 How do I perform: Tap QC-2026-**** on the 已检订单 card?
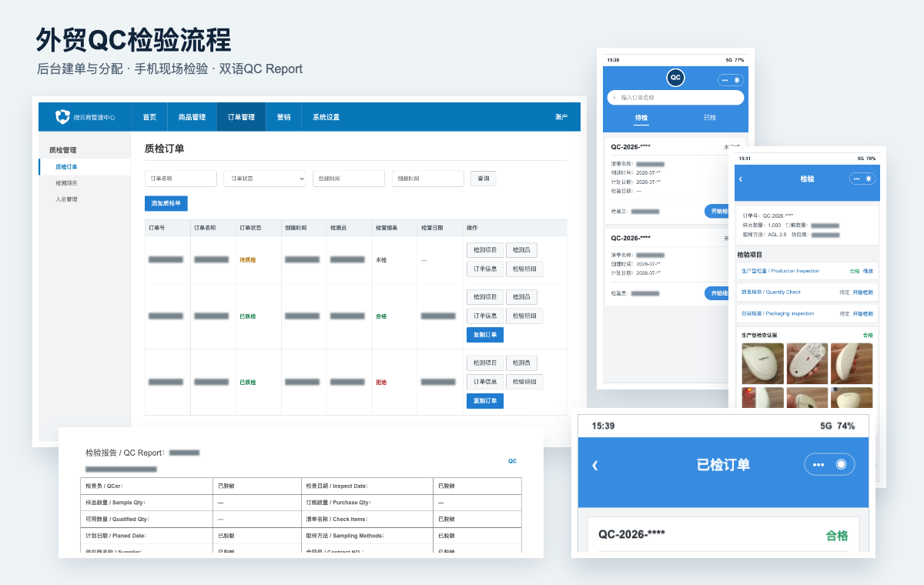pyautogui.click(x=632, y=533)
